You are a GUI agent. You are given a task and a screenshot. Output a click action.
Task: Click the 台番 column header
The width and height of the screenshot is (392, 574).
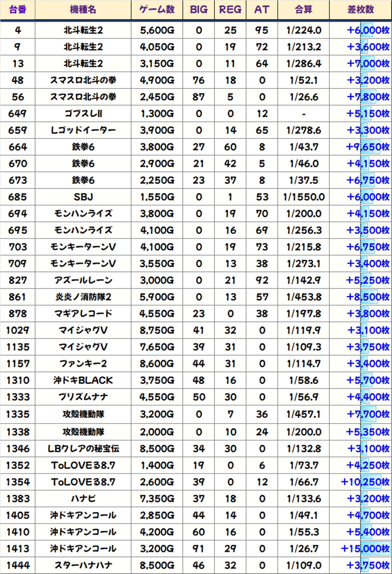pyautogui.click(x=17, y=10)
